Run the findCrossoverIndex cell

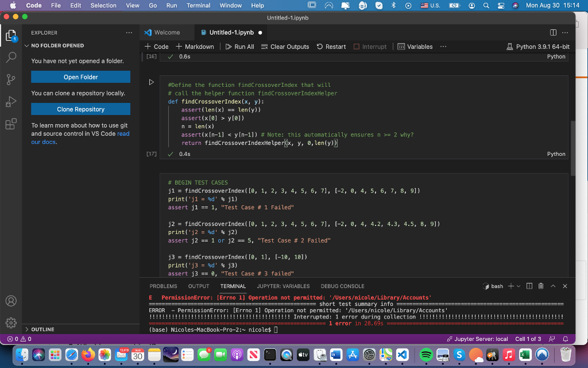[x=151, y=82]
